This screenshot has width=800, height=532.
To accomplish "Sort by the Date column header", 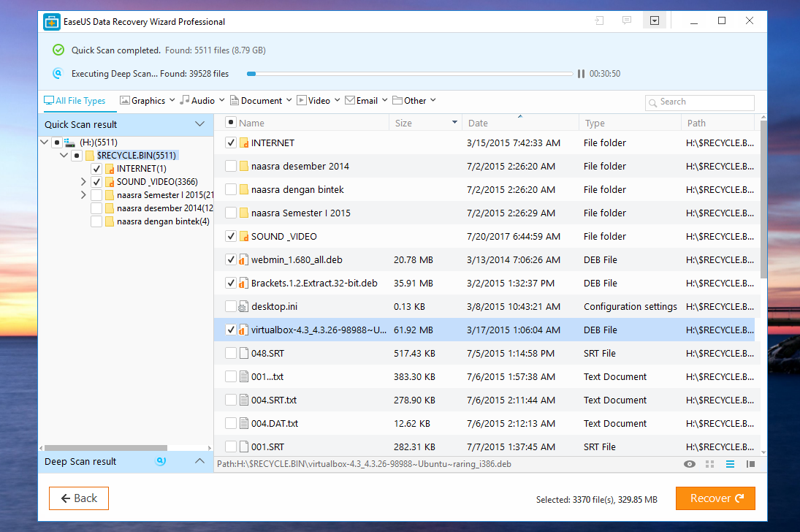I will (x=520, y=123).
